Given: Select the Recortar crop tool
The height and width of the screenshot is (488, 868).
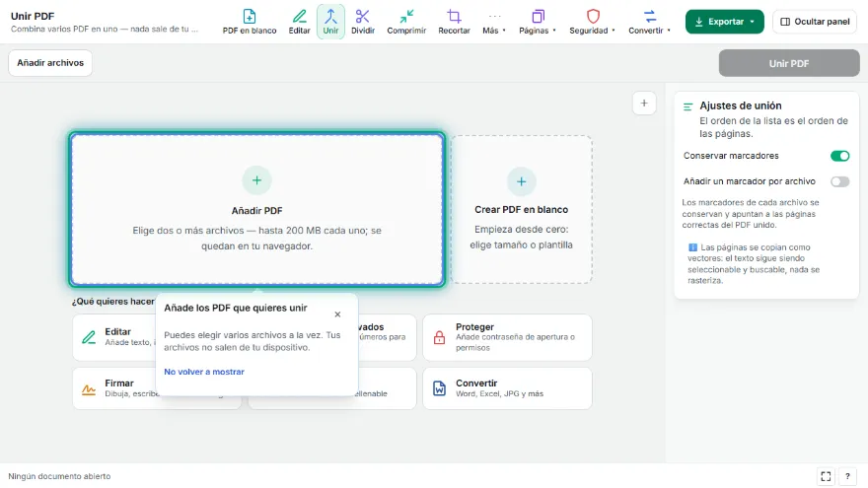Looking at the screenshot, I should coord(454,22).
